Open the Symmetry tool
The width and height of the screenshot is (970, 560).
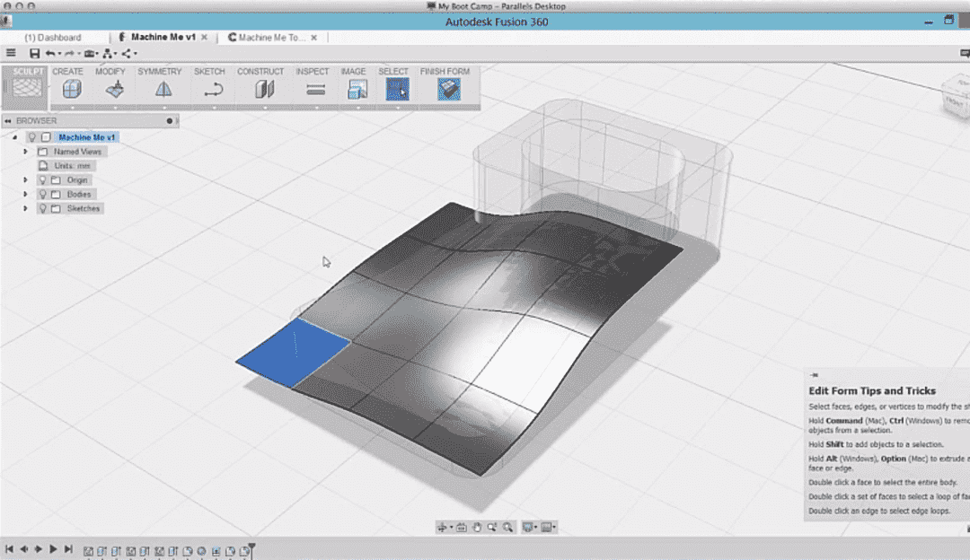160,87
